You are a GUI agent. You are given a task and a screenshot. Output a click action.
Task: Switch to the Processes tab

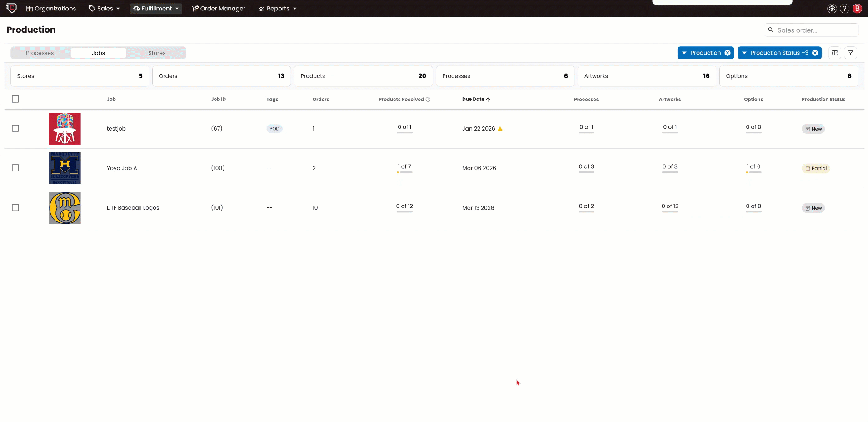click(x=40, y=53)
